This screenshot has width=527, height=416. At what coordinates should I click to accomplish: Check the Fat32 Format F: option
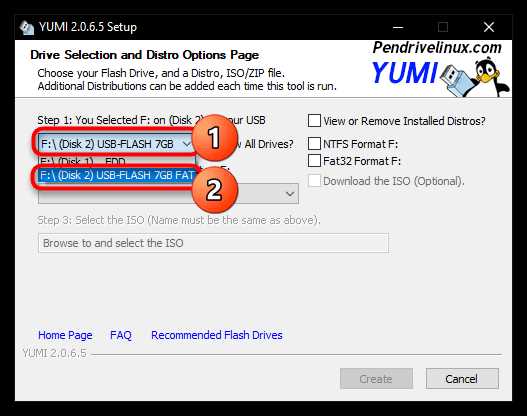point(314,160)
